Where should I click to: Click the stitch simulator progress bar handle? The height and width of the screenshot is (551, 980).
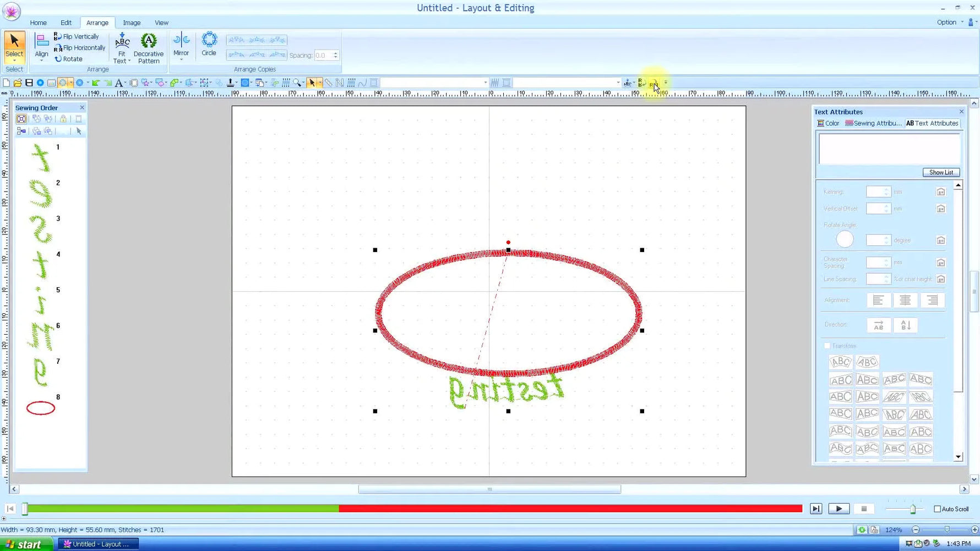pos(25,509)
